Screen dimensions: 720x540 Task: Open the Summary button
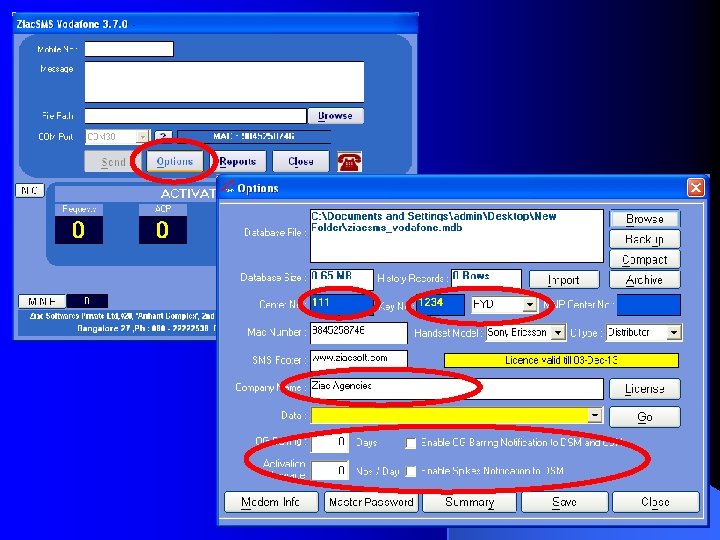[469, 502]
